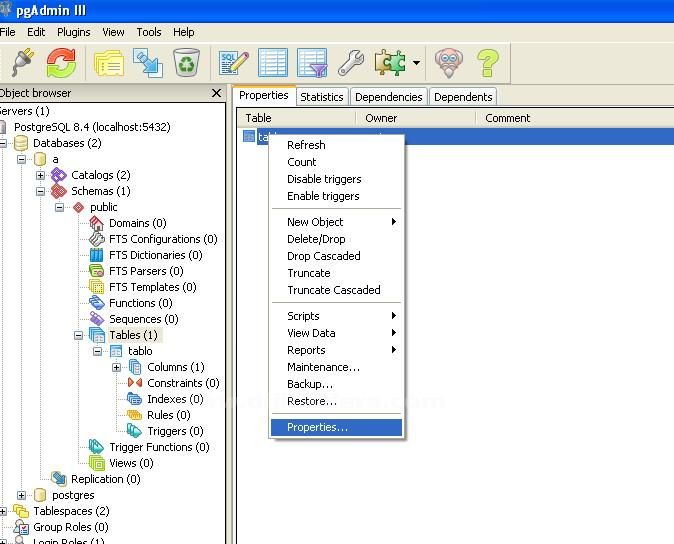Collapse the Schemas (1) node
674x544 pixels.
40,191
